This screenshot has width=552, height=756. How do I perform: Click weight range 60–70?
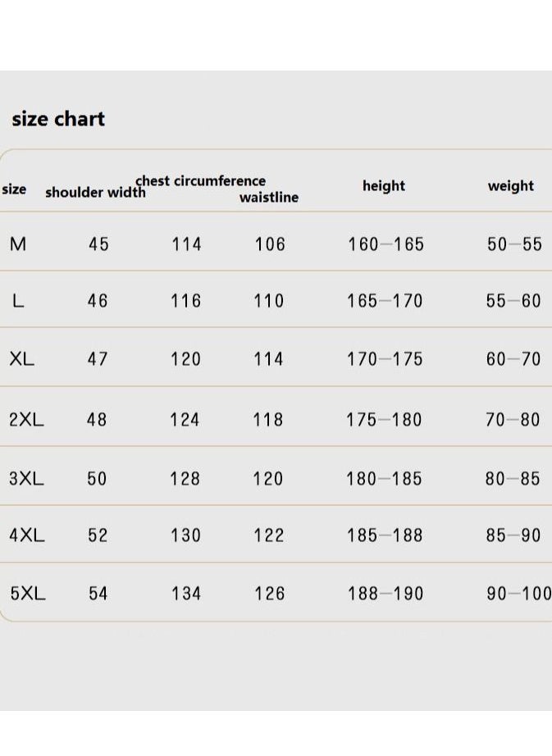[x=513, y=359]
